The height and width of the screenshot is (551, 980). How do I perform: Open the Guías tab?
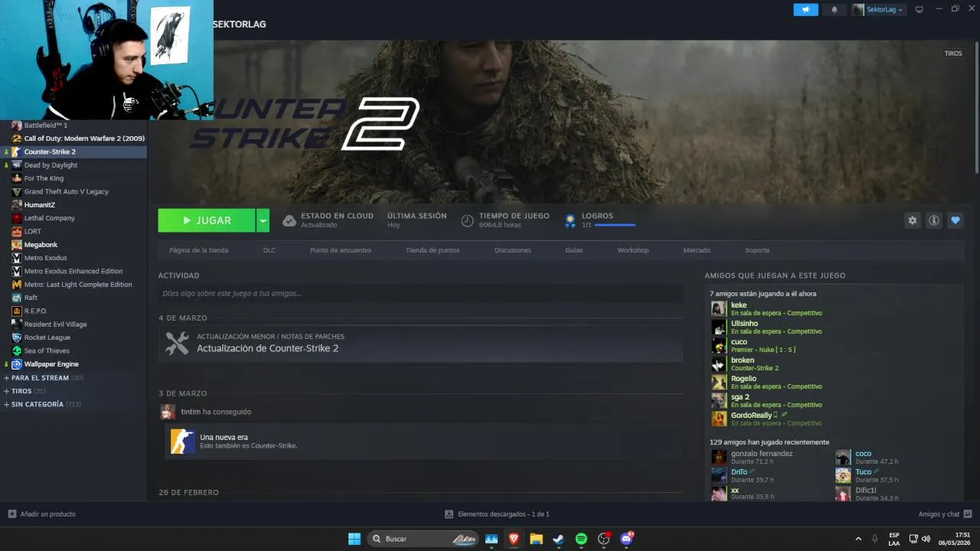click(x=574, y=250)
